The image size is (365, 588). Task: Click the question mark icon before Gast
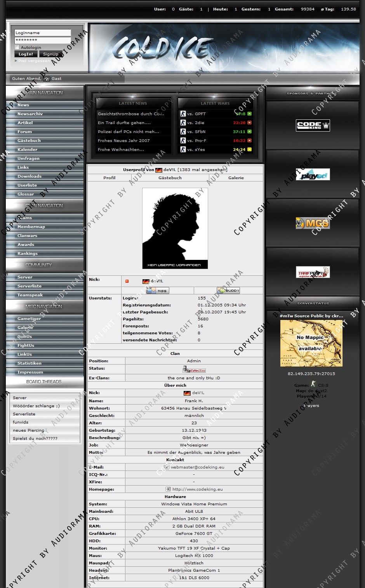47,79
